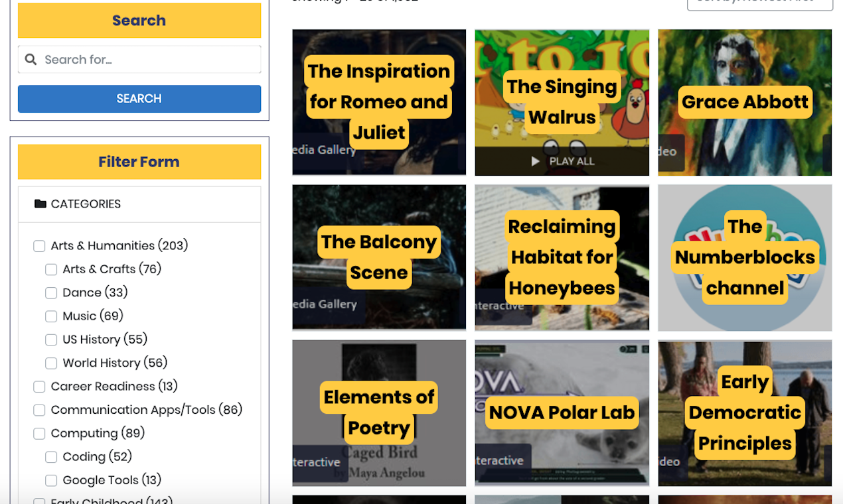
Task: Check the Coding (52) filter
Action: [x=51, y=456]
